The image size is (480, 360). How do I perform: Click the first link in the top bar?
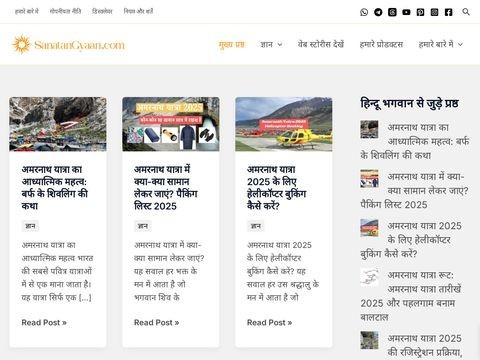27,11
